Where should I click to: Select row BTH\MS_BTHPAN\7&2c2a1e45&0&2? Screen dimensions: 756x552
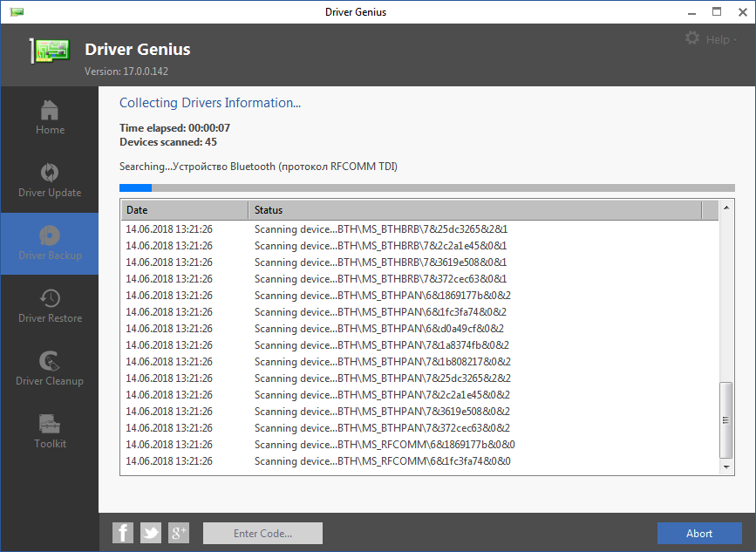tap(419, 394)
